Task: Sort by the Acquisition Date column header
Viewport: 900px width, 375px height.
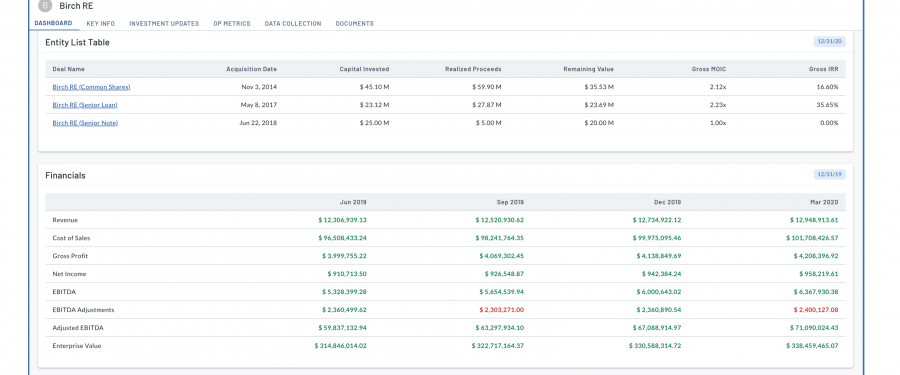Action: pos(251,69)
